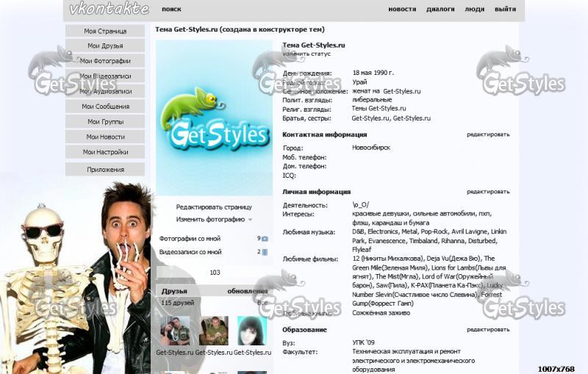Click обновления in Друзья header

(x=247, y=291)
